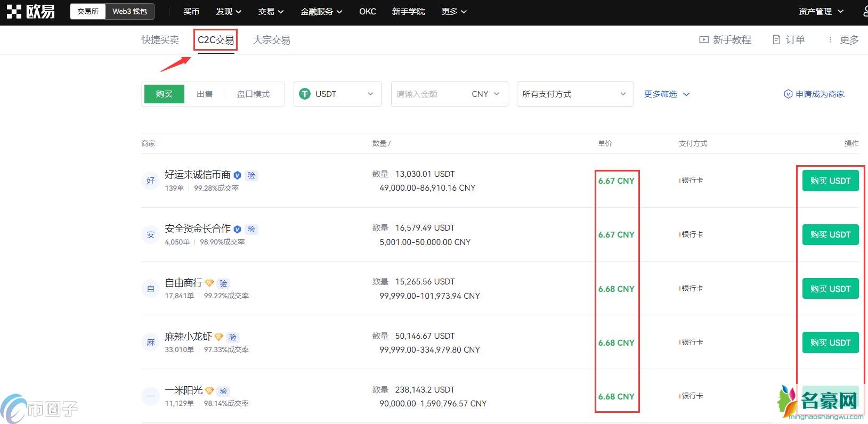The image size is (868, 424).
Task: Click avatar 好 of 好运来诚信币商
Action: click(151, 181)
